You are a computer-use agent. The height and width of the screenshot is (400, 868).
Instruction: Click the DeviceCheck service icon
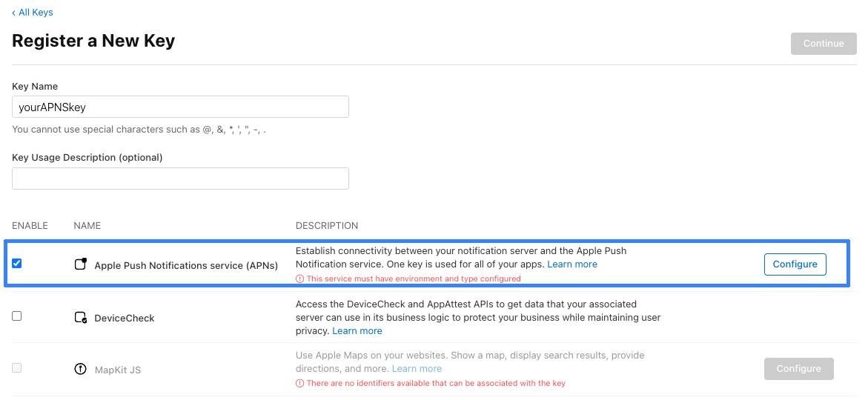(81, 318)
